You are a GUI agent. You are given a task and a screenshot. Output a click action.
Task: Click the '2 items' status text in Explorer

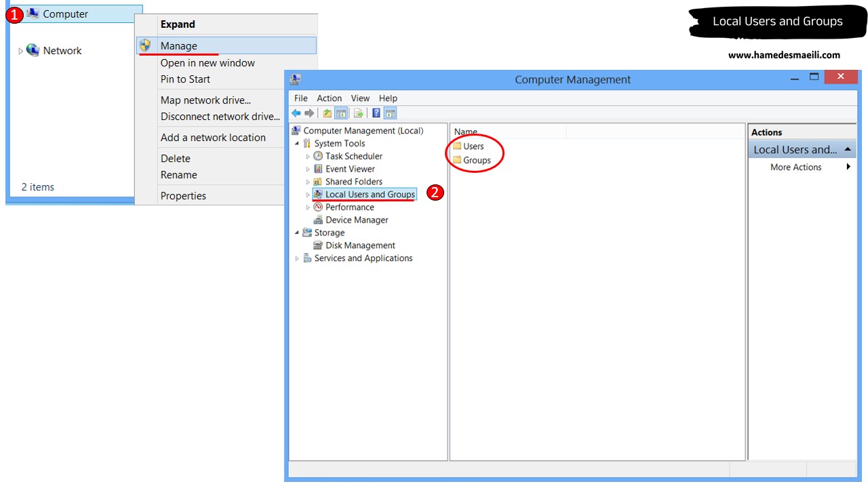point(37,187)
